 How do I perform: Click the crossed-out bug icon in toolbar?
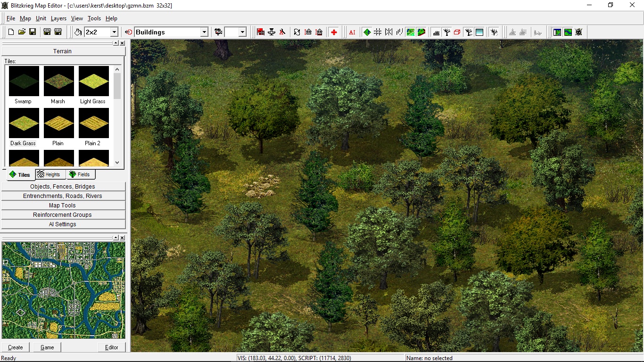click(579, 32)
